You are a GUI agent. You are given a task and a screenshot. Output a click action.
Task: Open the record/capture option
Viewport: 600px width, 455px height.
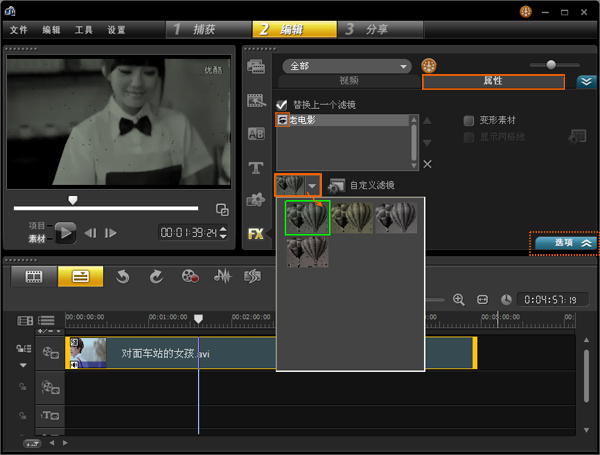(190, 276)
